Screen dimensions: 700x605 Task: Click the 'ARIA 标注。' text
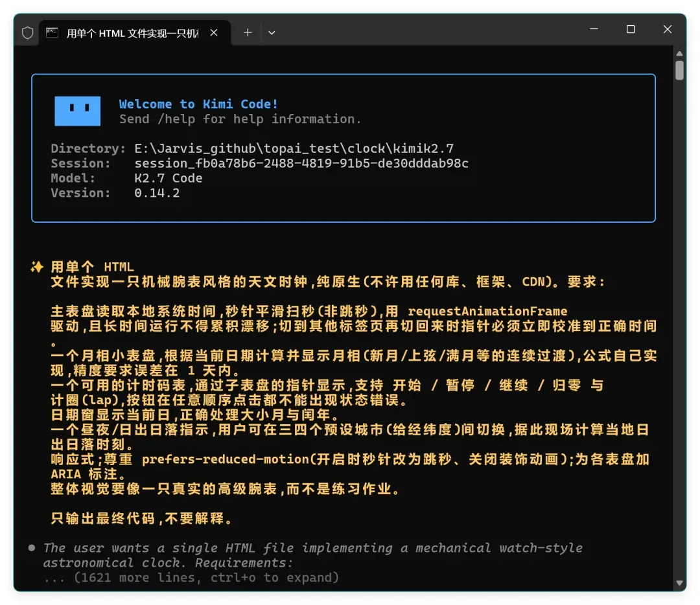click(x=88, y=474)
